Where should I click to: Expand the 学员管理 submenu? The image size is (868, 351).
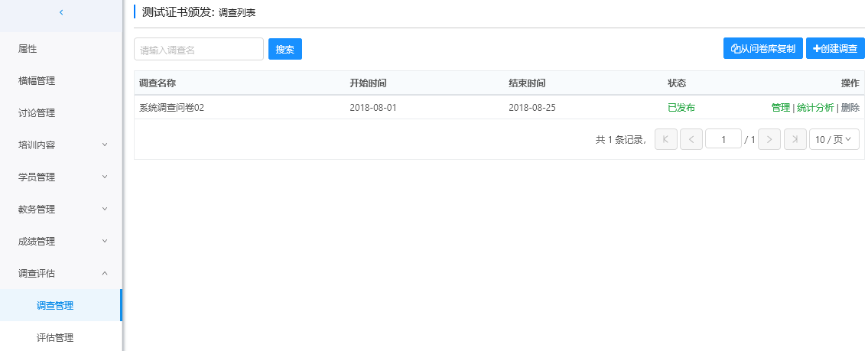click(x=61, y=177)
